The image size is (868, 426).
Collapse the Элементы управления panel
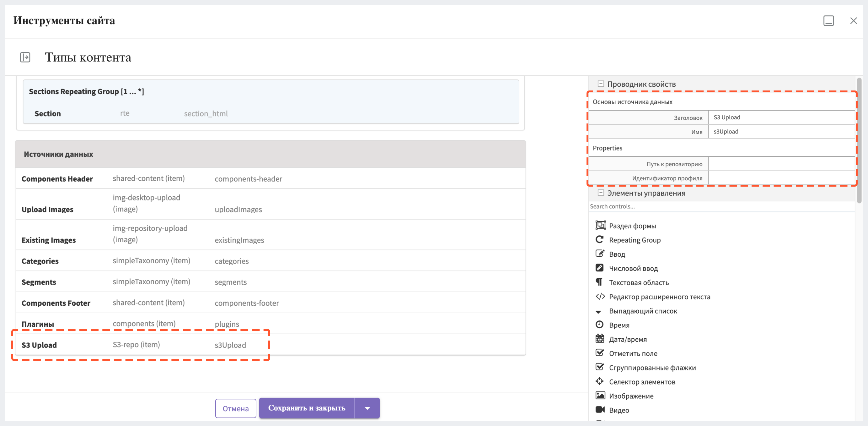pos(600,193)
